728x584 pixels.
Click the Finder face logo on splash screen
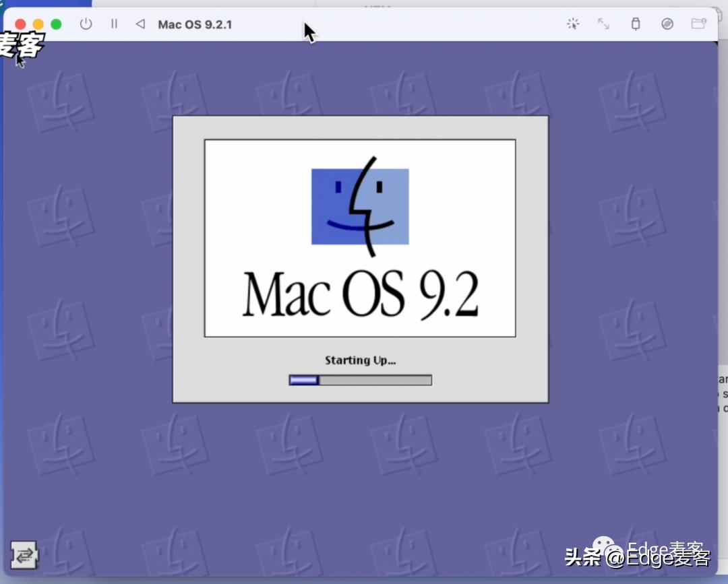361,205
